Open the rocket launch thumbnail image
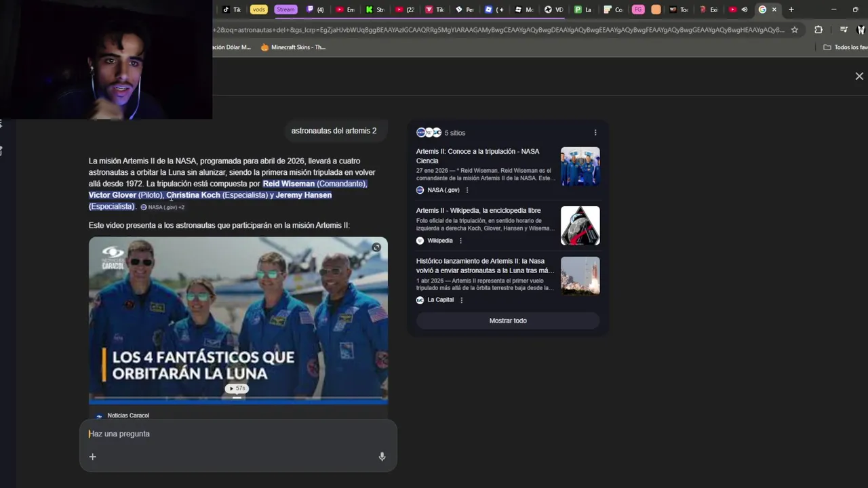The width and height of the screenshot is (868, 488). click(580, 276)
